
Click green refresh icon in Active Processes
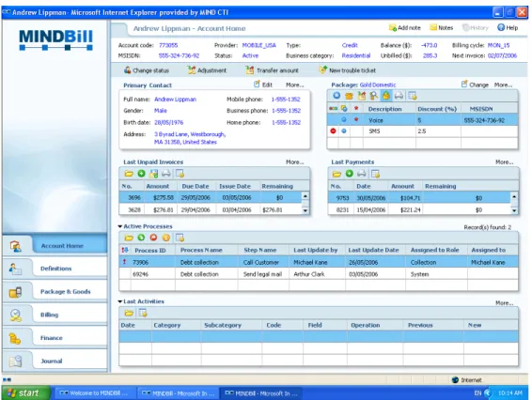click(x=141, y=238)
